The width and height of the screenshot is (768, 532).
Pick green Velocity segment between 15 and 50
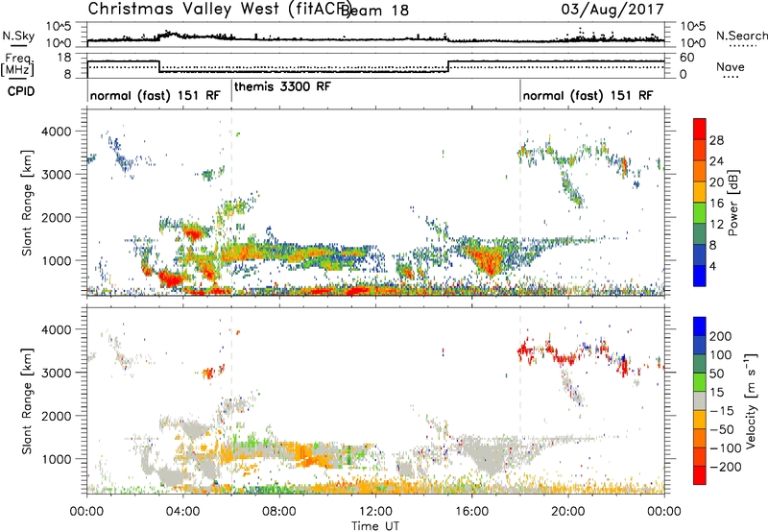click(700, 382)
